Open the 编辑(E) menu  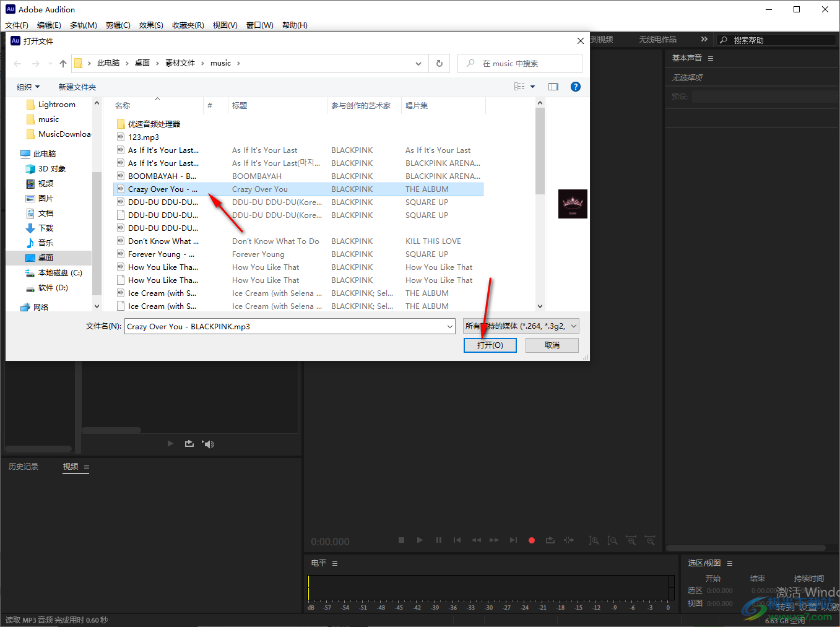click(49, 25)
